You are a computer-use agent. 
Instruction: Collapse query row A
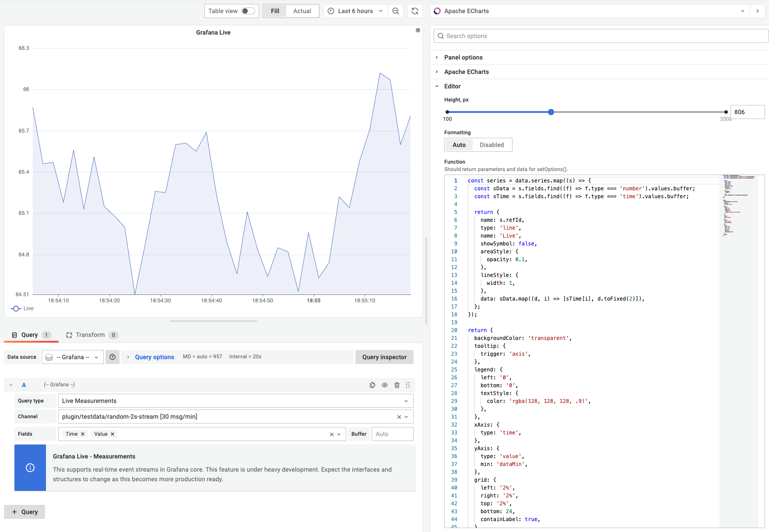(x=11, y=385)
